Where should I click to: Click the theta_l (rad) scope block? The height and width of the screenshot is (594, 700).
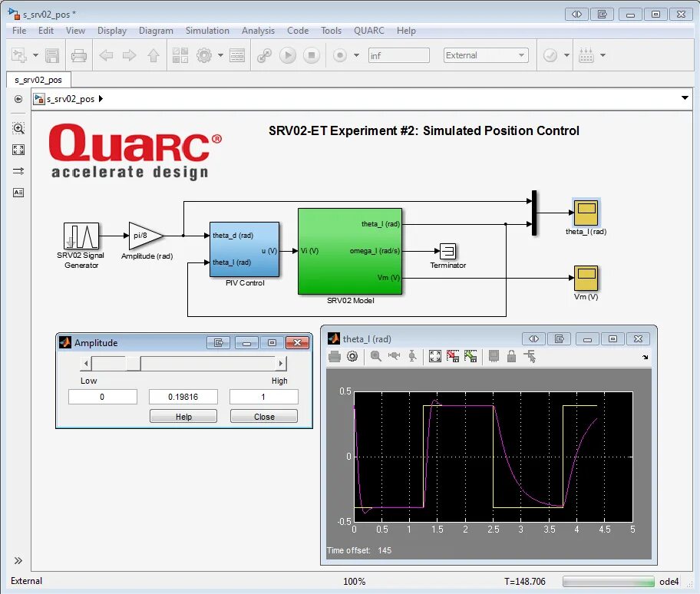click(x=586, y=213)
